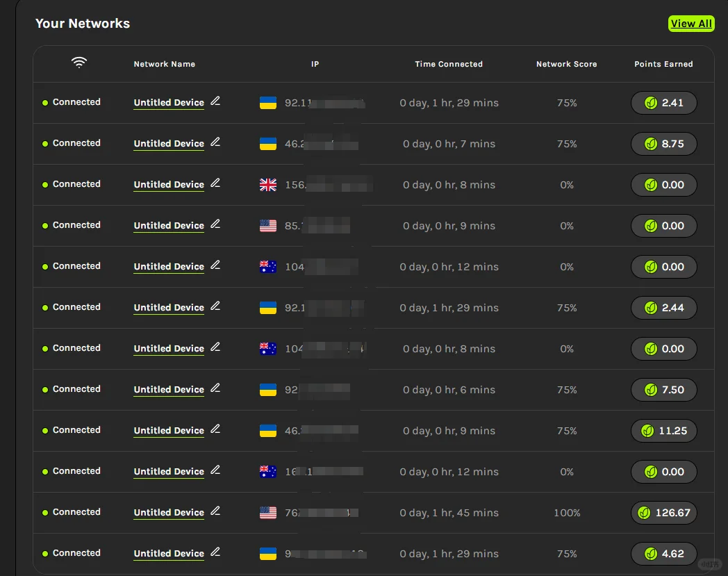728x576 pixels.
Task: Click Ukraine flag in the 7.50 points row
Action: pyautogui.click(x=268, y=390)
